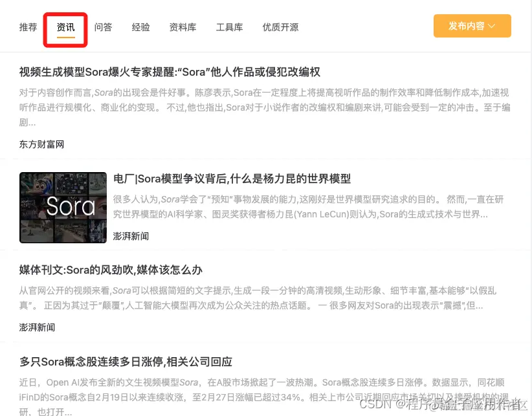Select the 资讯 tab
This screenshot has height=416, width=532.
click(x=66, y=27)
